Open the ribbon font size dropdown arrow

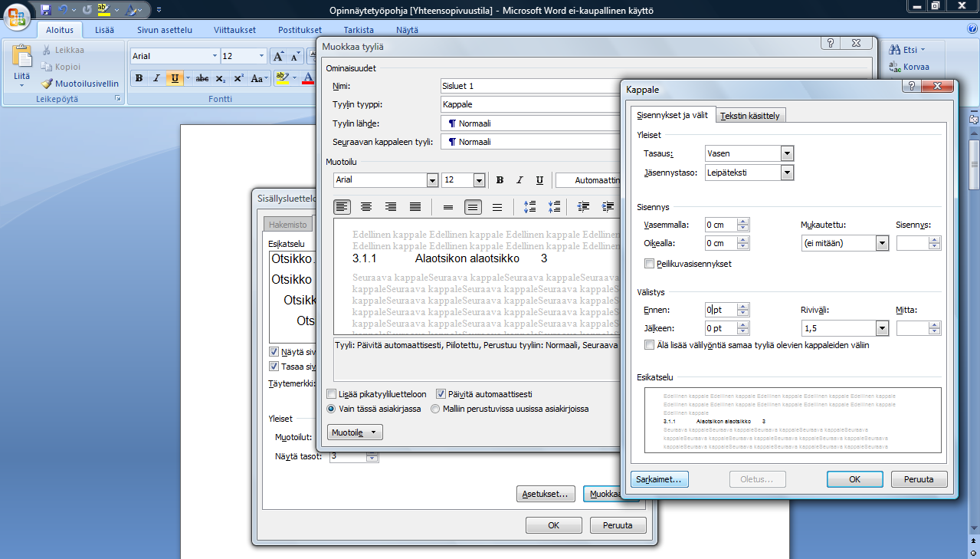coord(261,56)
